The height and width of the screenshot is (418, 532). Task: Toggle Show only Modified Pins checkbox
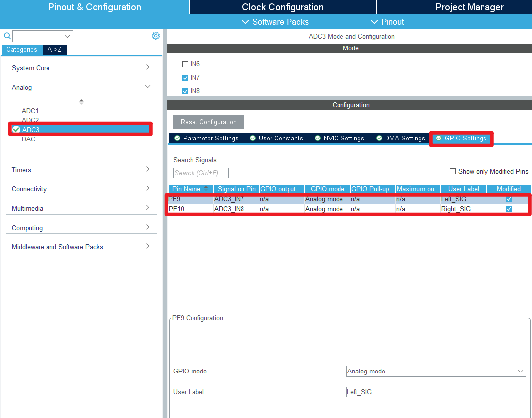[x=453, y=171]
